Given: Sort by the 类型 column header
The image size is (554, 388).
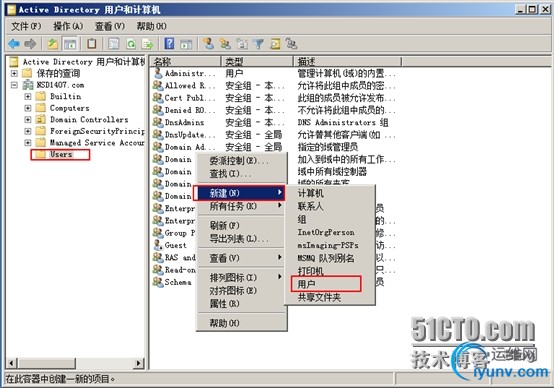Looking at the screenshot, I should [257, 61].
